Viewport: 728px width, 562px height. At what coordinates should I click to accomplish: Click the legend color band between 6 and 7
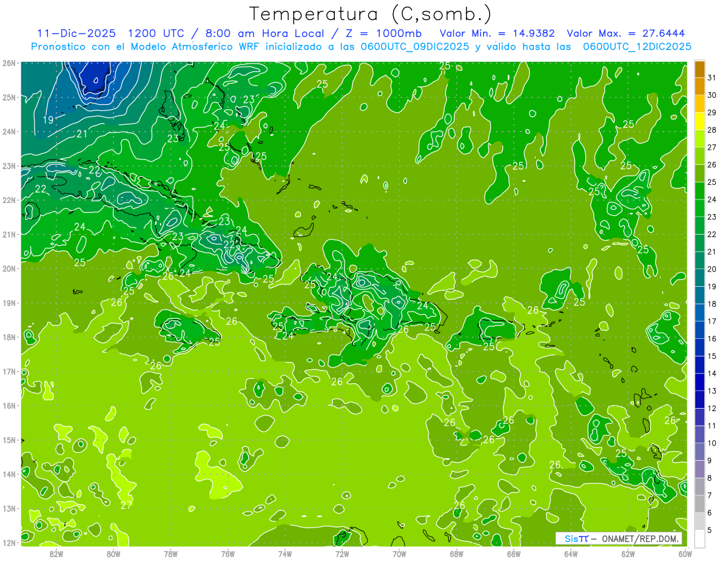[699, 504]
